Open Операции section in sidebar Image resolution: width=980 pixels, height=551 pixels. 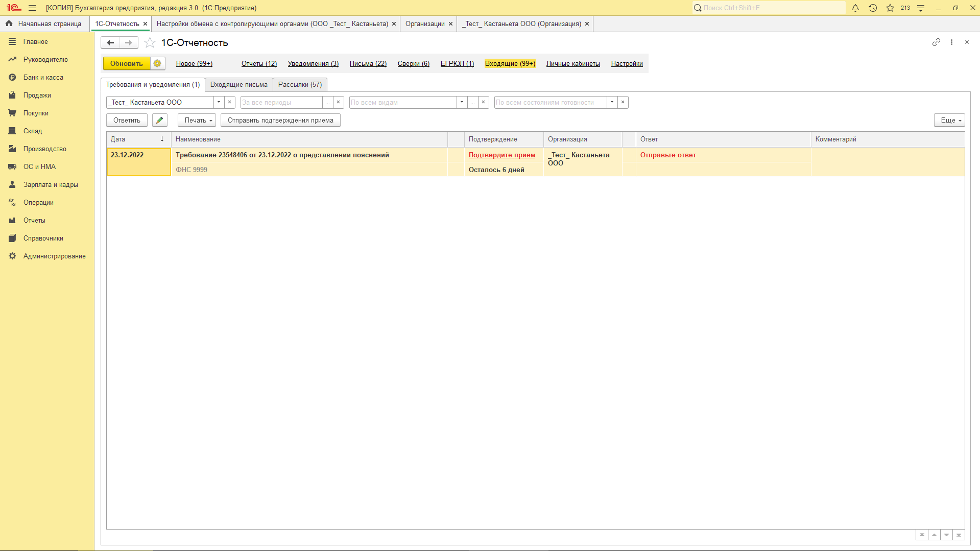38,202
